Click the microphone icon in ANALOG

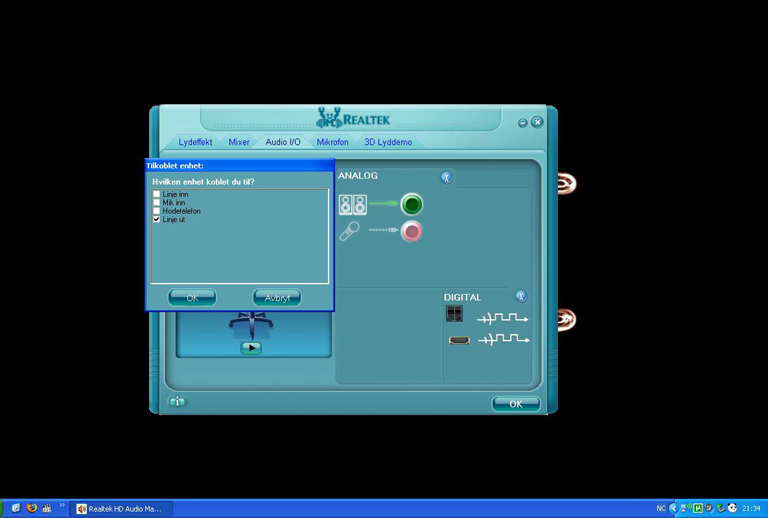pyautogui.click(x=349, y=231)
